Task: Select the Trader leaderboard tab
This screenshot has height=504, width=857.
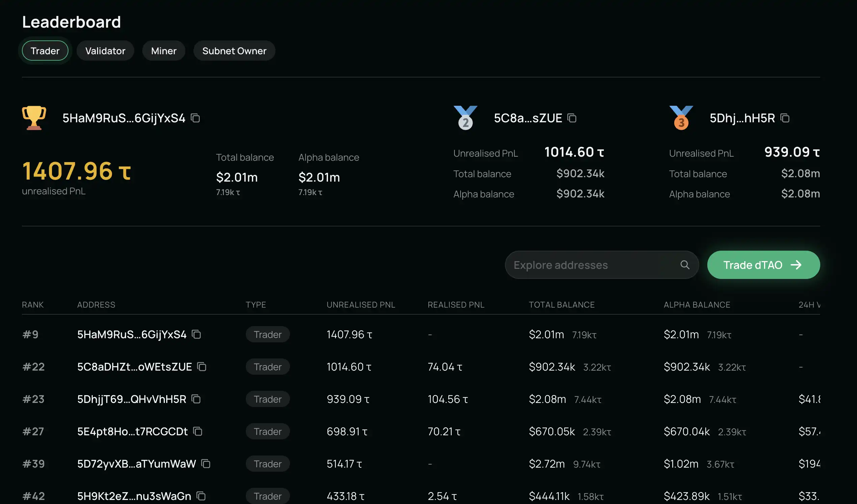Action: [x=45, y=51]
